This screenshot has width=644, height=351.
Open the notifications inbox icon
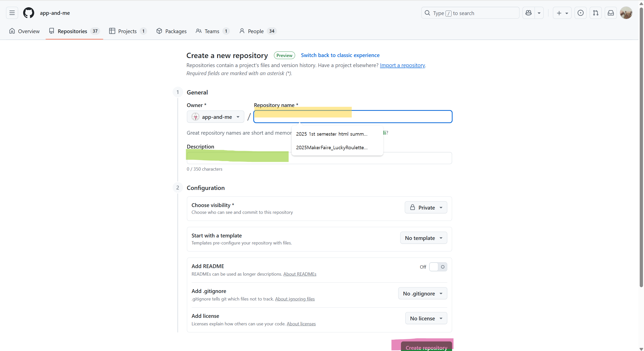coord(611,13)
